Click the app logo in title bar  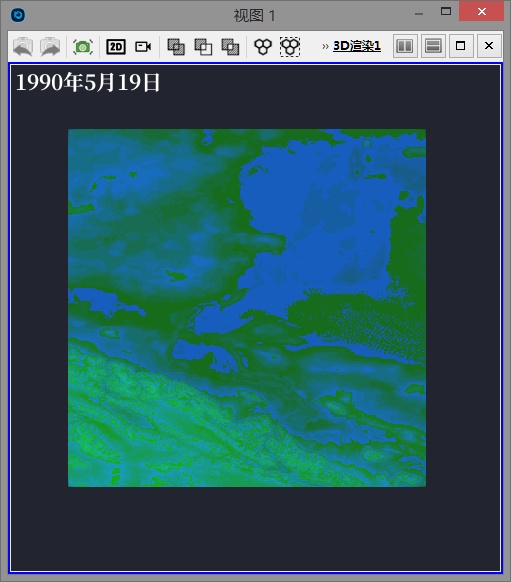18,15
